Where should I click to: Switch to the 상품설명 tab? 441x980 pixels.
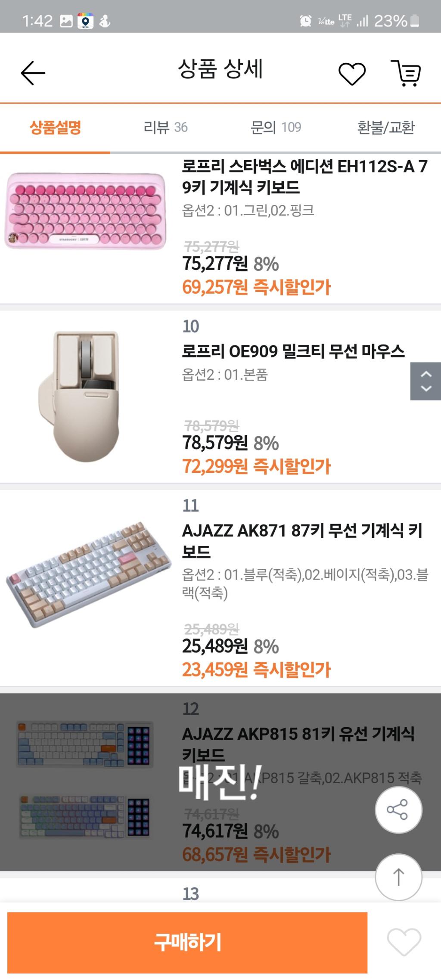point(55,127)
